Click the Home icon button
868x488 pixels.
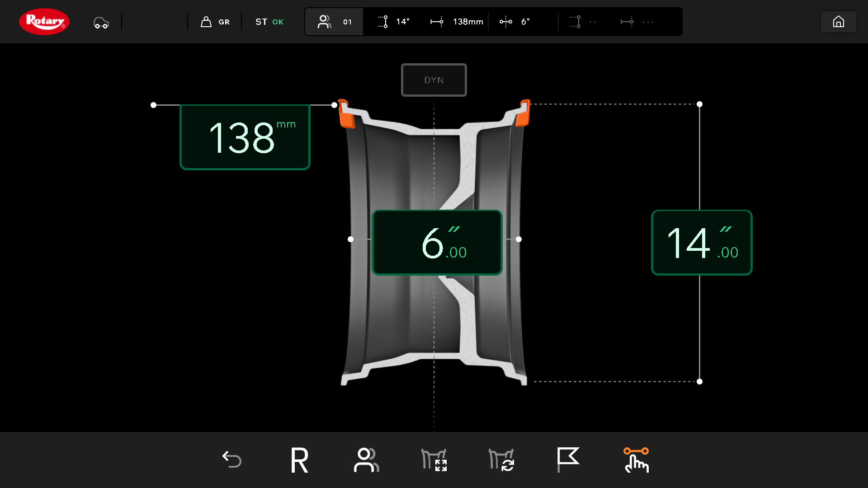click(838, 22)
